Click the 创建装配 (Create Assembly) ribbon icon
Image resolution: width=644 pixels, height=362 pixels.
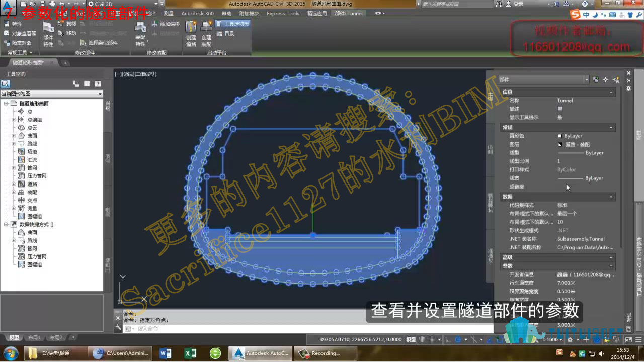[206, 34]
